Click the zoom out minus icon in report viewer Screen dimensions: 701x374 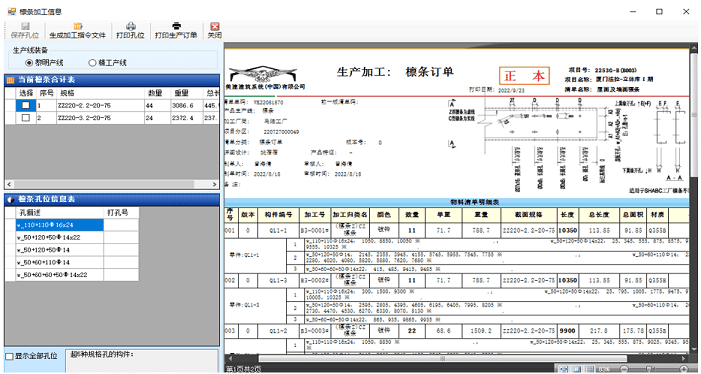[624, 370]
